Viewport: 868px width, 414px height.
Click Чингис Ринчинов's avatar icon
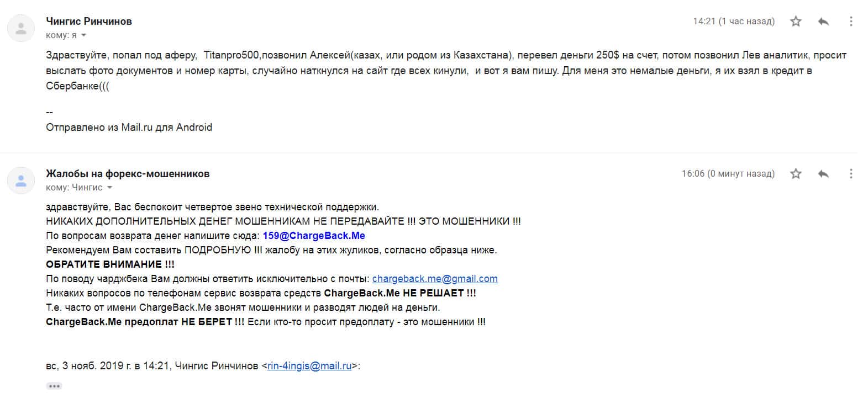(21, 28)
